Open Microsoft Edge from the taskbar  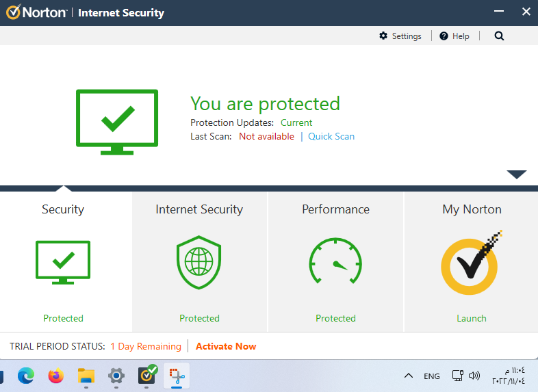(26, 376)
